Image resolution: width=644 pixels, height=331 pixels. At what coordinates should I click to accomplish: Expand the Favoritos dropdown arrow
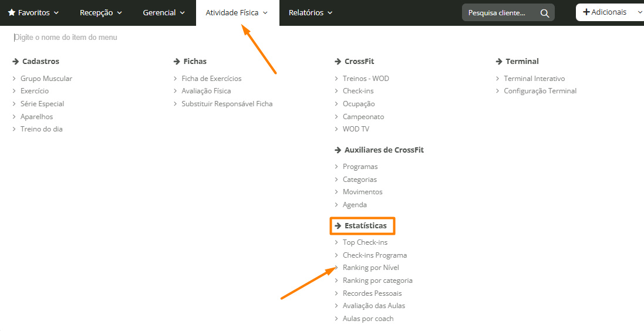(x=56, y=13)
